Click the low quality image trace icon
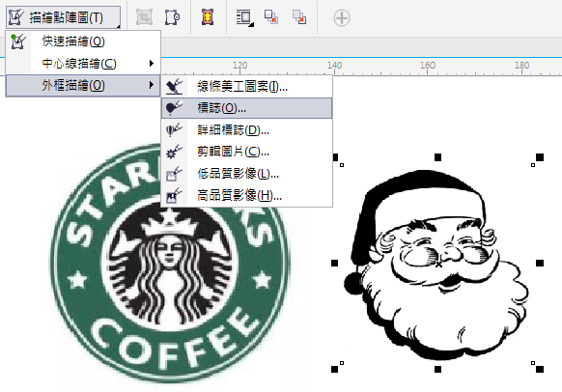This screenshot has height=392, width=562. (x=174, y=174)
